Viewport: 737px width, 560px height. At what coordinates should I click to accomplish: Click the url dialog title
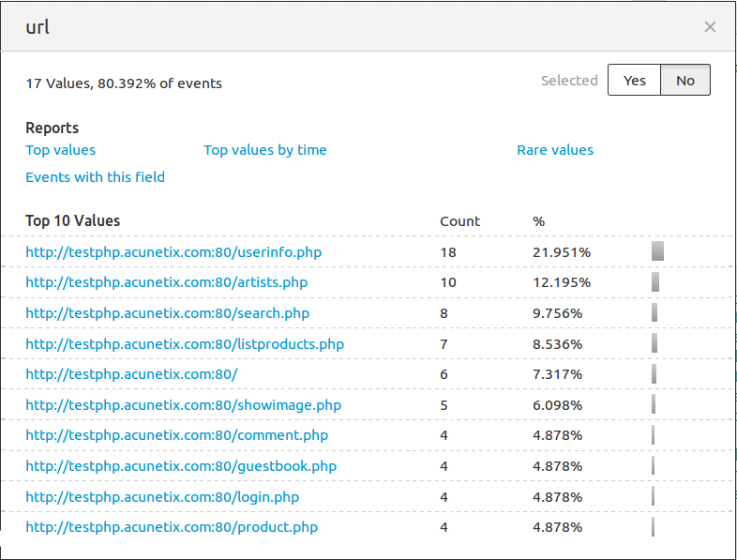click(x=38, y=27)
